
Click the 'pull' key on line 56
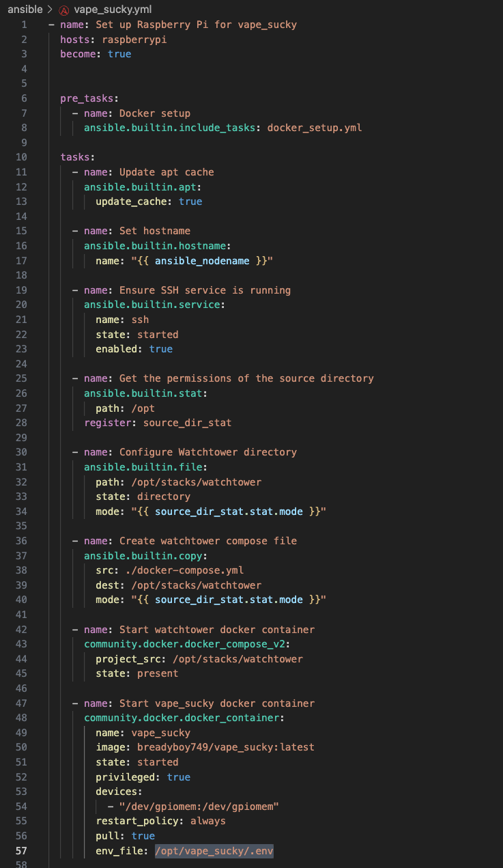click(x=107, y=837)
